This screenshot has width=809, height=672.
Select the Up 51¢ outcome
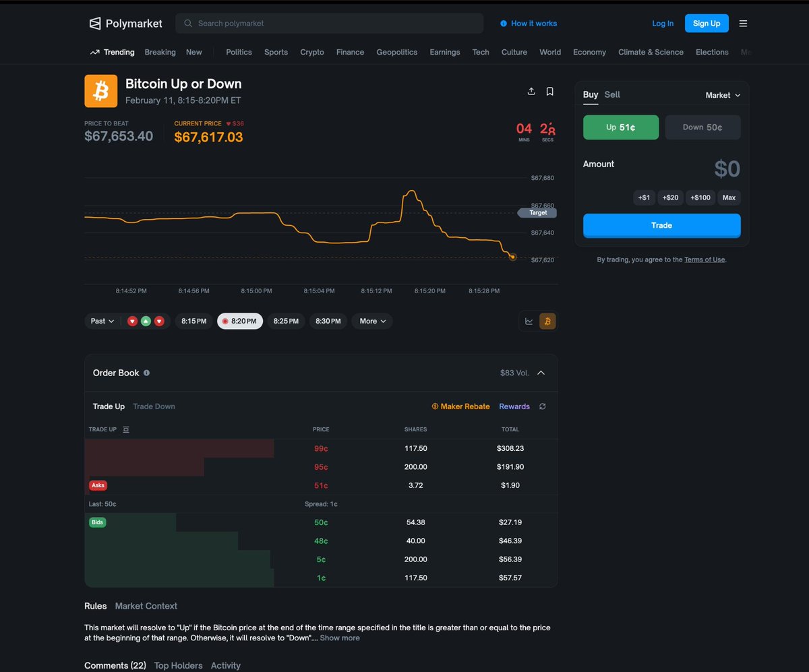pyautogui.click(x=621, y=127)
